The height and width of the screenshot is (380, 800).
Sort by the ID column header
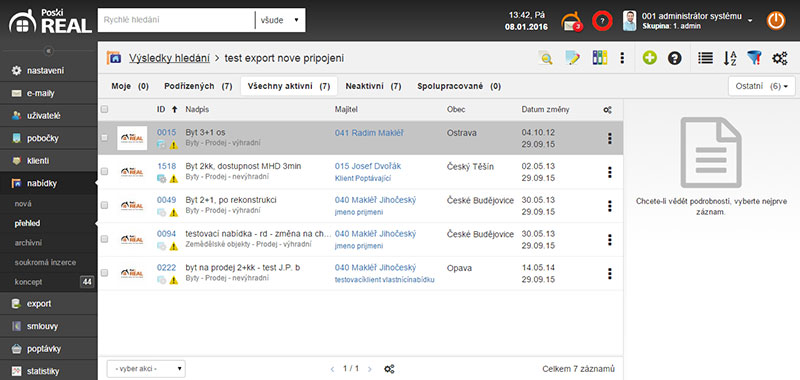(160, 109)
